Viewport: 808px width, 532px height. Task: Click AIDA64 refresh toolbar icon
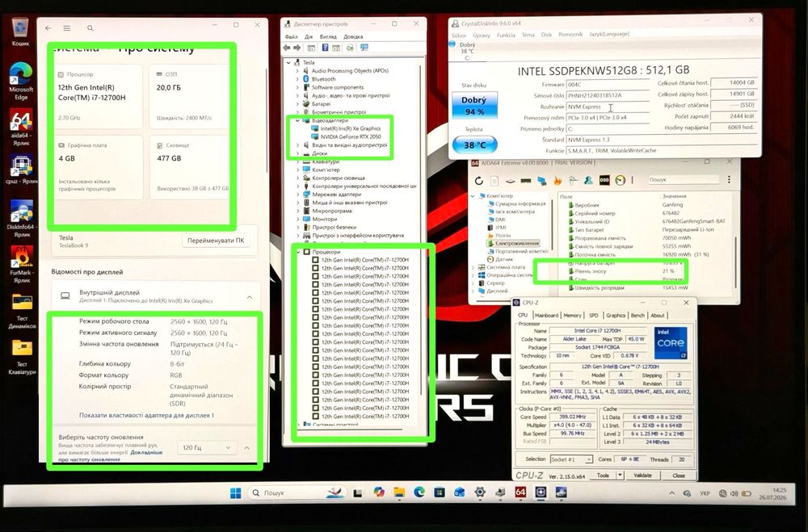coord(478,181)
